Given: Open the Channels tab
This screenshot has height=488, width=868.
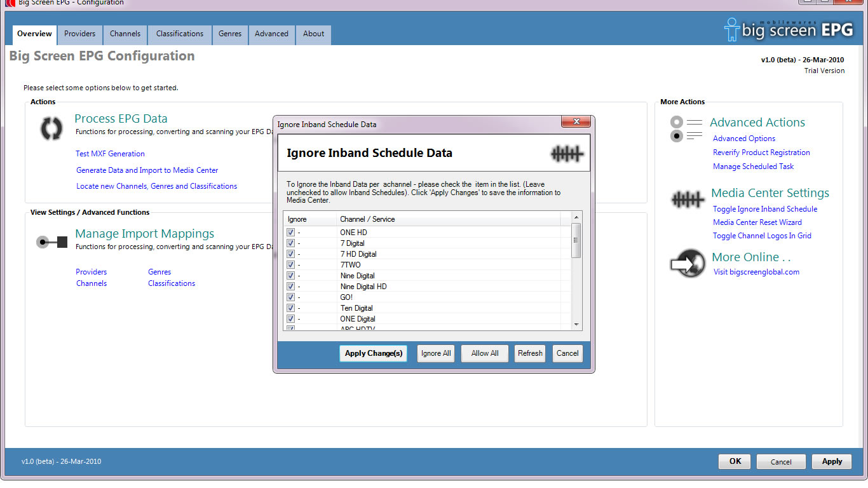Looking at the screenshot, I should 125,34.
